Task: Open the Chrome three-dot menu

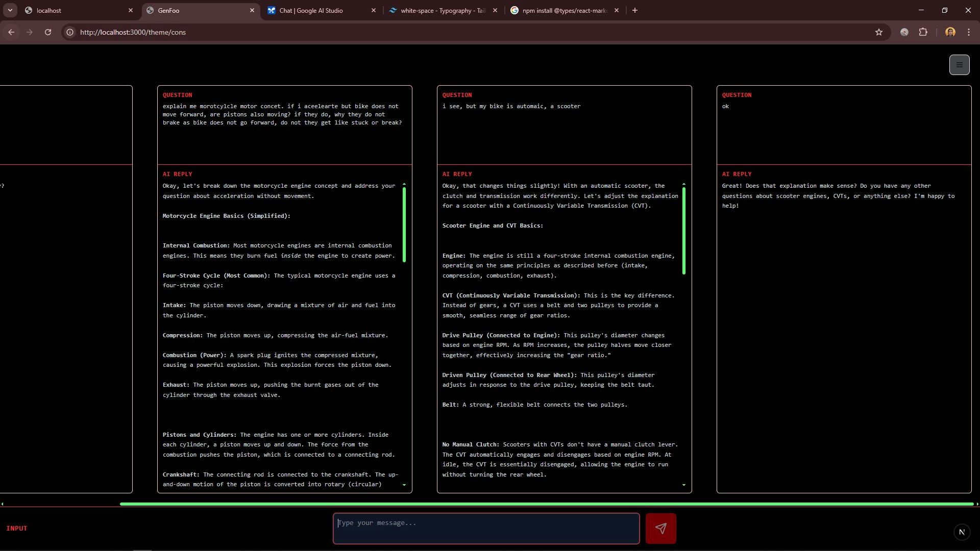Action: tap(969, 32)
